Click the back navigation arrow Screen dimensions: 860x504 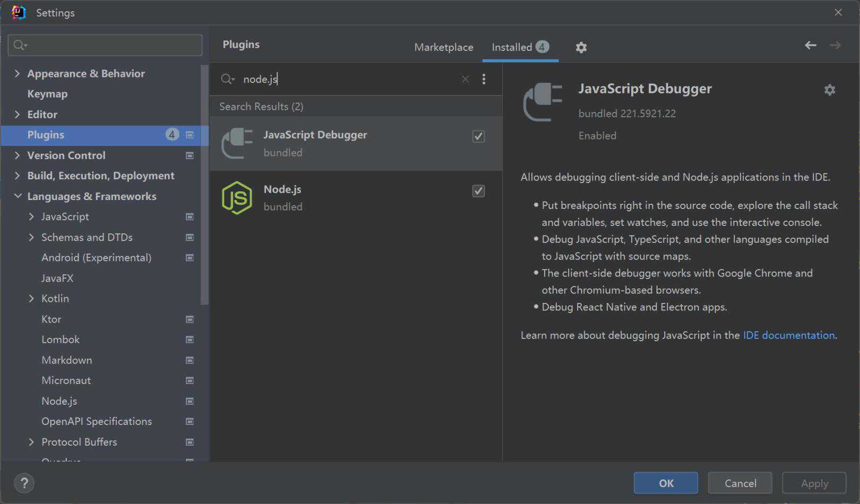click(x=810, y=46)
